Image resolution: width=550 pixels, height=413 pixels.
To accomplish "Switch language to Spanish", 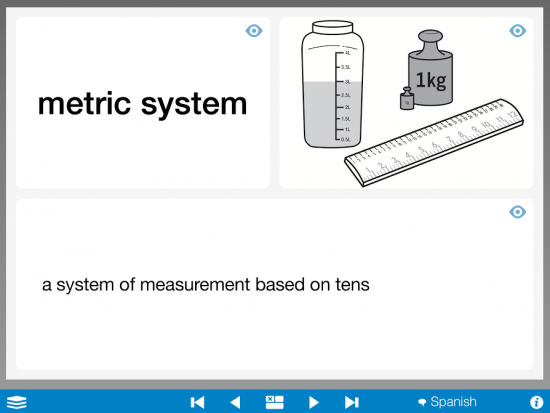I will [x=447, y=402].
